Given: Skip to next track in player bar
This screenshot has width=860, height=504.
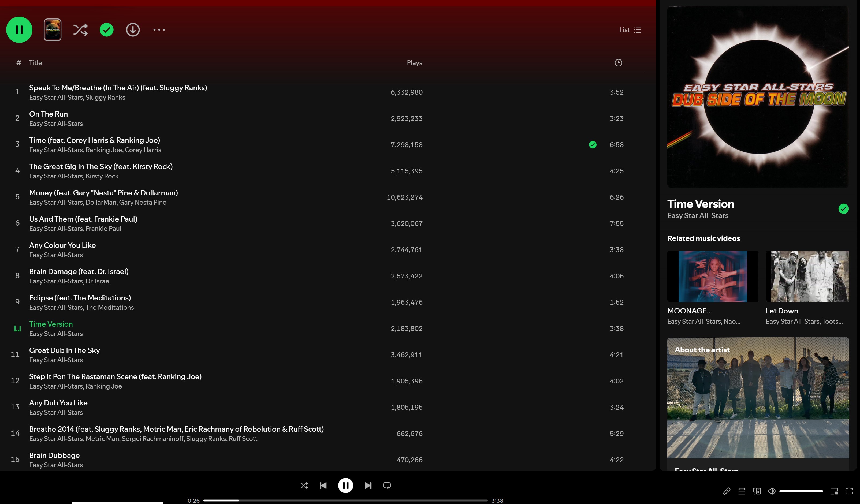Looking at the screenshot, I should [368, 485].
